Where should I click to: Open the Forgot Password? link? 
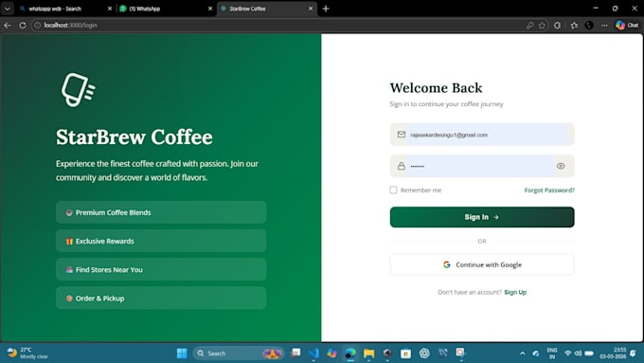pyautogui.click(x=549, y=191)
